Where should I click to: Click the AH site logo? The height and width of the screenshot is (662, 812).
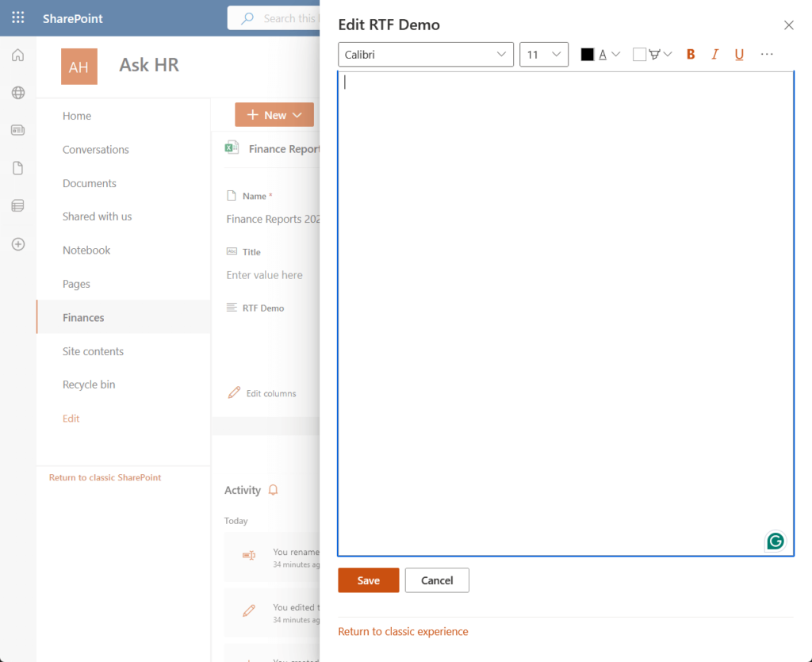tap(79, 67)
